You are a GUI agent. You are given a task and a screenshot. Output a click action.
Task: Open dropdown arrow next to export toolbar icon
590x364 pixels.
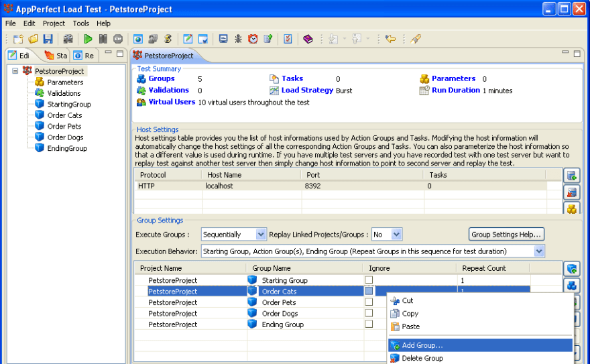[x=367, y=39]
